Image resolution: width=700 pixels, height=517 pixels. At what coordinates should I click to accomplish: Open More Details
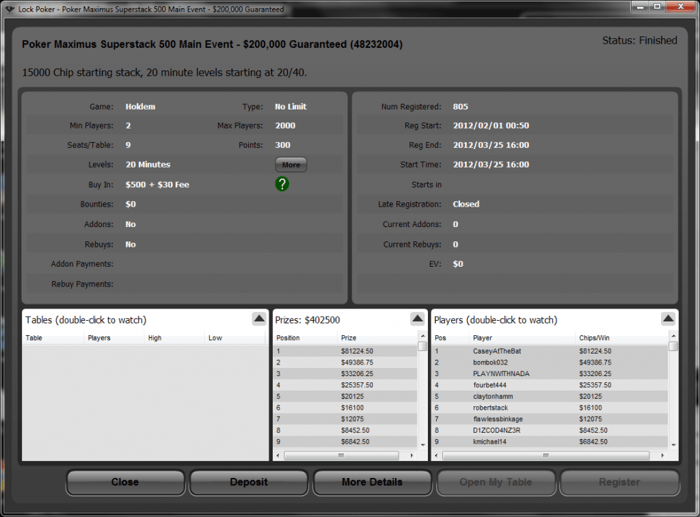372,482
